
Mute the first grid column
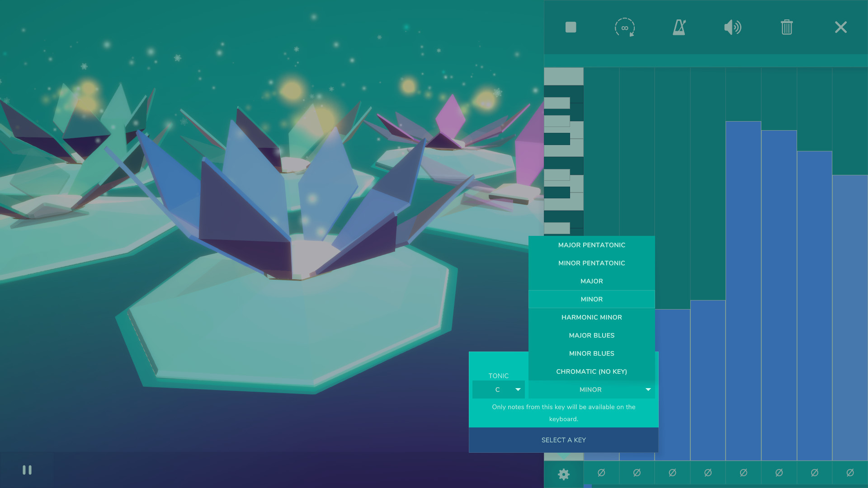[x=601, y=473]
